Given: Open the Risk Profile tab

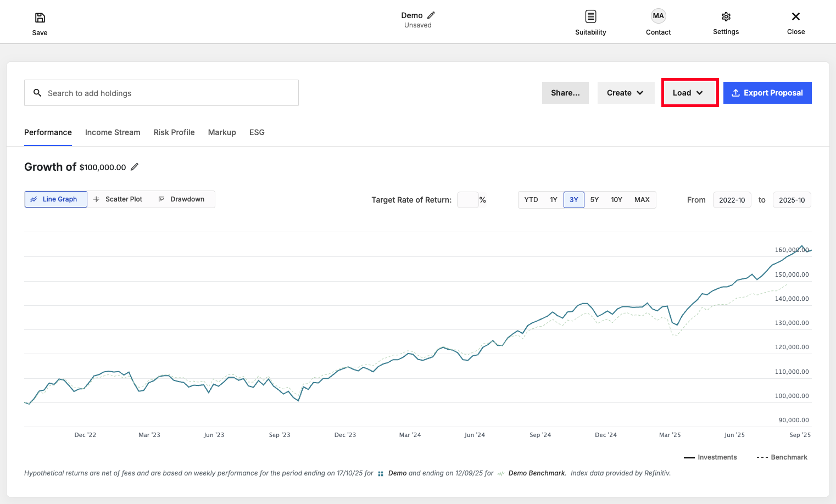Looking at the screenshot, I should [174, 132].
